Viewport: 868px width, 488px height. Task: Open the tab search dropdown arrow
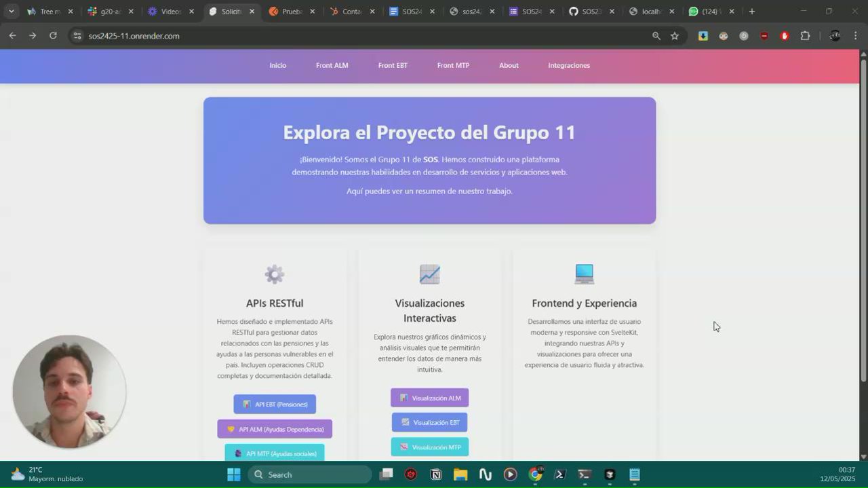point(11,12)
